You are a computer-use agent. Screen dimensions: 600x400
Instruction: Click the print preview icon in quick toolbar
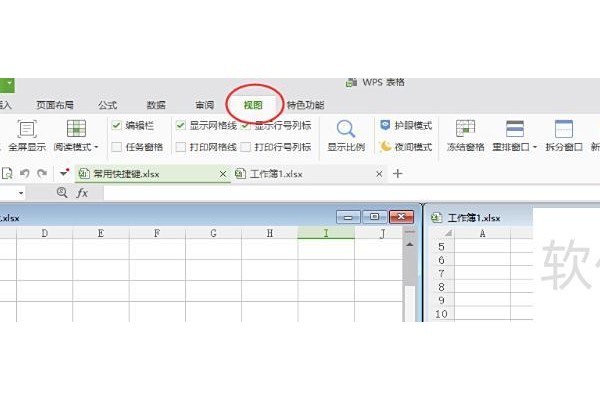pos(7,173)
